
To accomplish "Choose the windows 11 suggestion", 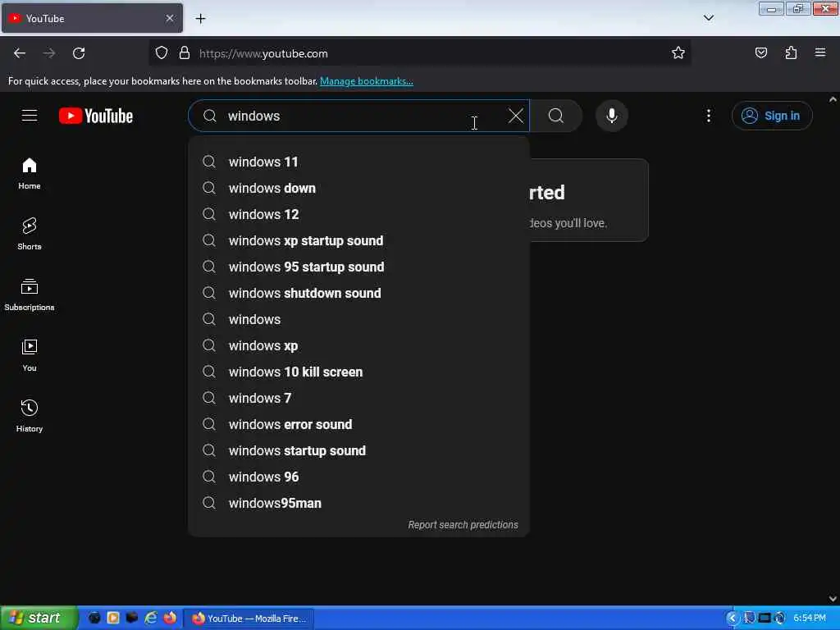I will (358, 162).
